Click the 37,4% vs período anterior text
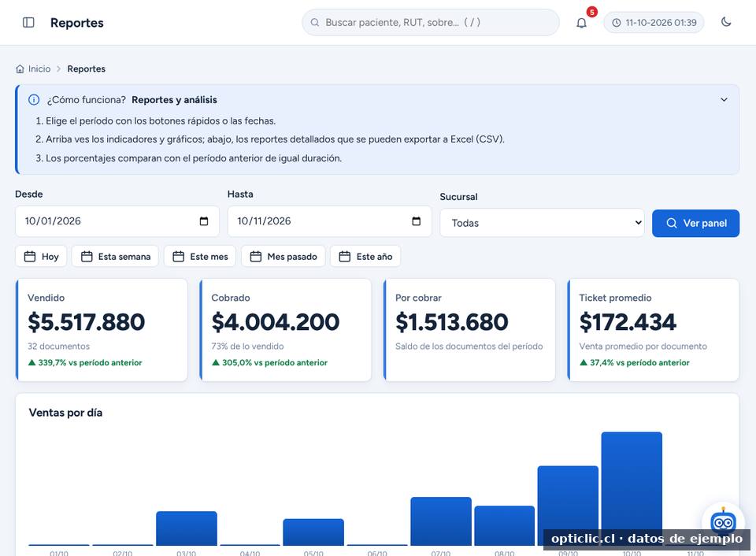The image size is (756, 556). click(x=635, y=362)
